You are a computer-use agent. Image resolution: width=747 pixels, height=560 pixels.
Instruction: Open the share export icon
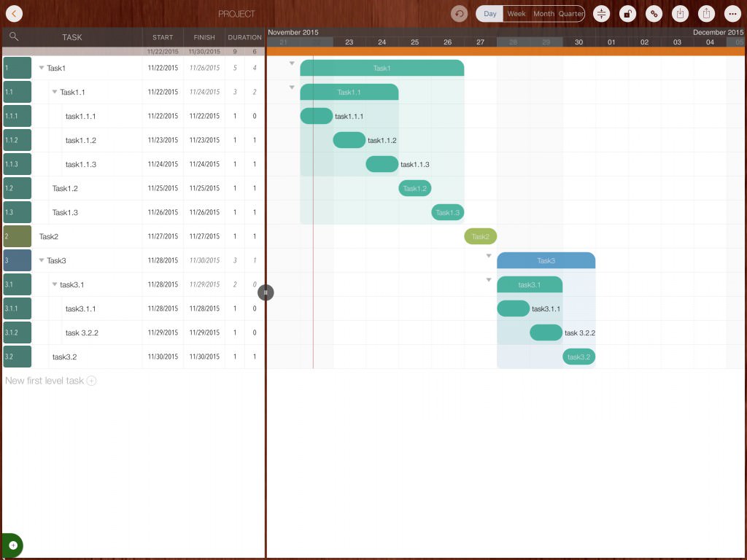point(706,14)
